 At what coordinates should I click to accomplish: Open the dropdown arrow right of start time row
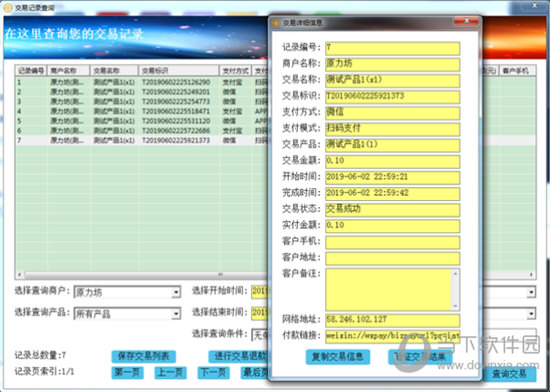531,292
